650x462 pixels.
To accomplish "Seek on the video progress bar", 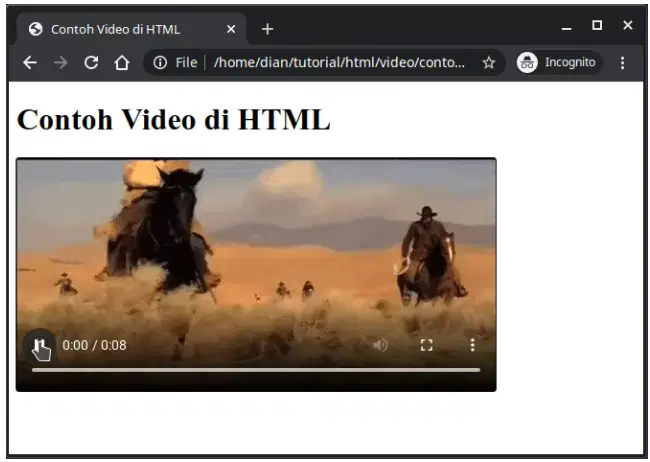I will pyautogui.click(x=256, y=370).
